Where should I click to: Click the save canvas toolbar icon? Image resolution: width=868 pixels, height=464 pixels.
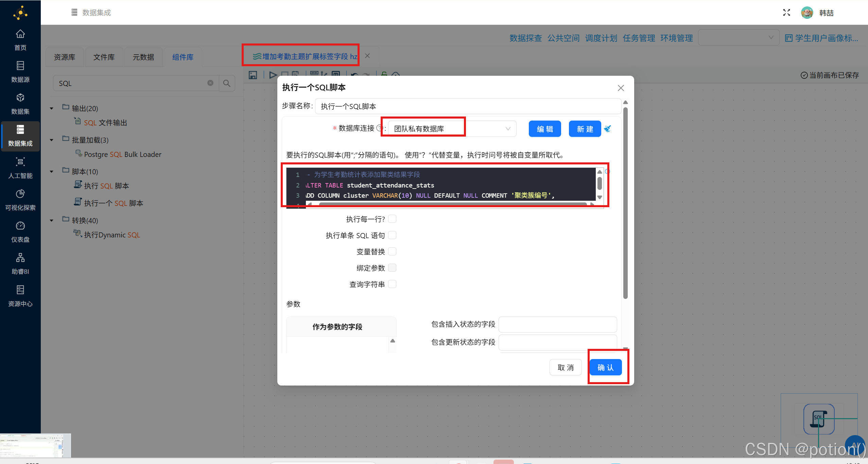tap(253, 75)
